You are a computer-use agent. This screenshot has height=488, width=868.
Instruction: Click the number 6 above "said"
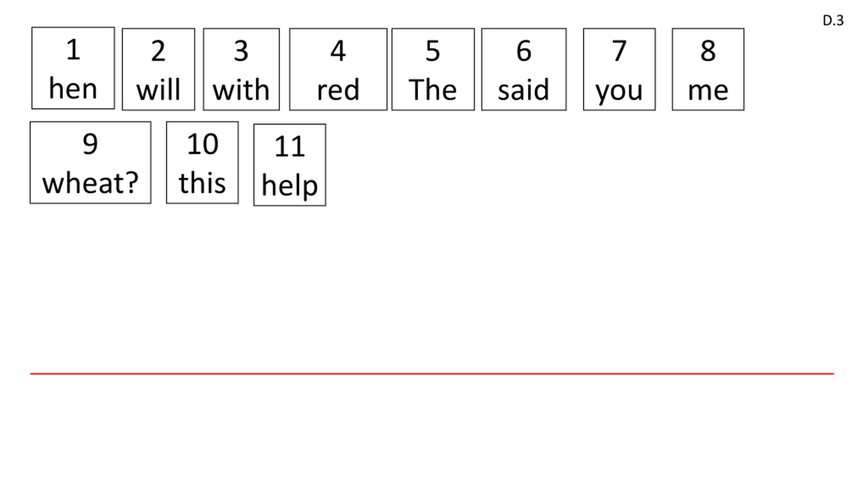524,51
